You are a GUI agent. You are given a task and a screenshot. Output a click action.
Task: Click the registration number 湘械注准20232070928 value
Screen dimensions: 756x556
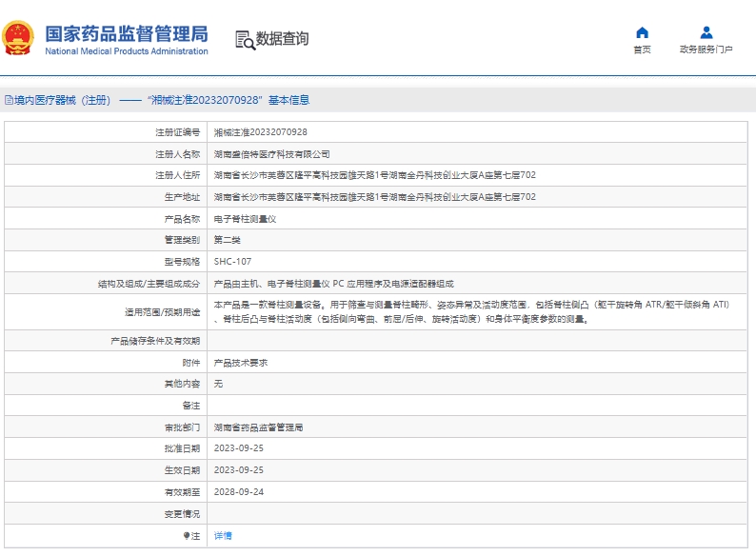coord(260,132)
